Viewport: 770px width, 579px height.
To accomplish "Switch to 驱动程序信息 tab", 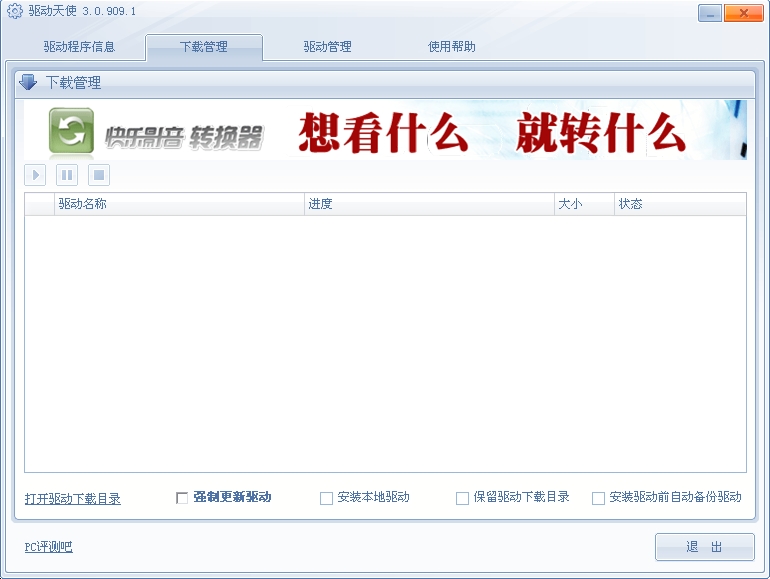I will click(79, 47).
